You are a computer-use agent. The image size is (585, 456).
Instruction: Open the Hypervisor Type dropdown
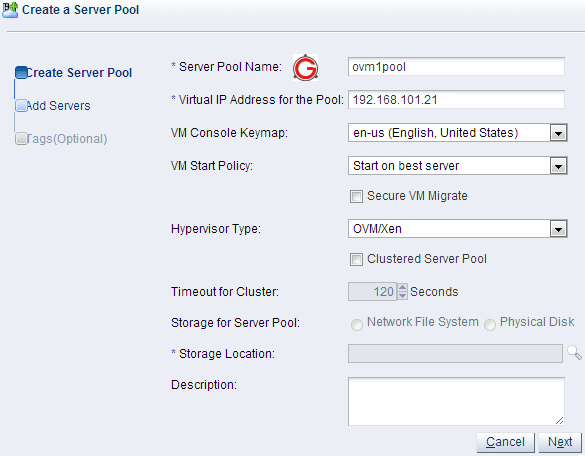558,229
